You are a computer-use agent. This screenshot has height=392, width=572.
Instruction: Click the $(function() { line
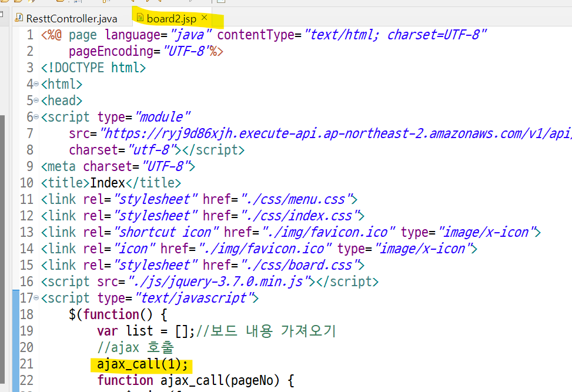coord(118,314)
